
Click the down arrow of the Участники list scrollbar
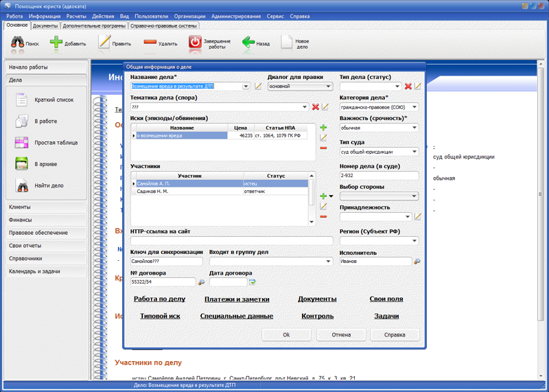pyautogui.click(x=312, y=222)
